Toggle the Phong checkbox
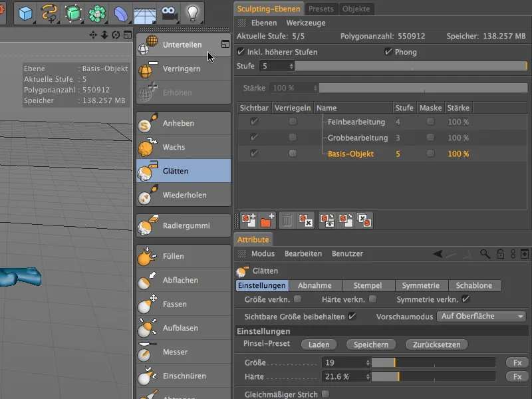This screenshot has height=399, width=532. (388, 52)
